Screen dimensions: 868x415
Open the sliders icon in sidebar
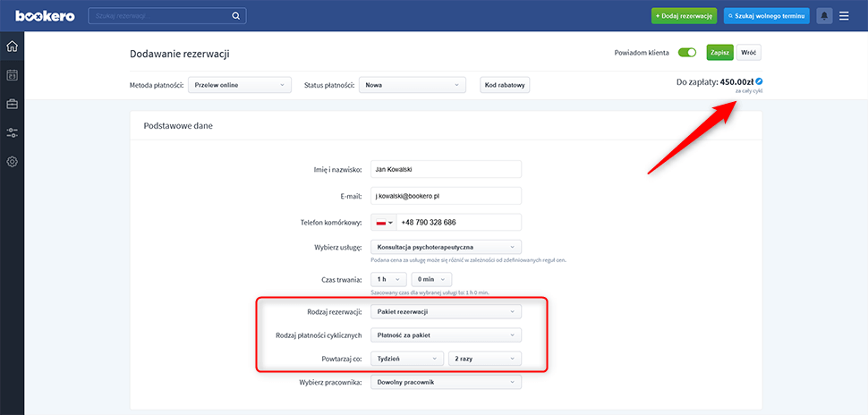pyautogui.click(x=12, y=132)
